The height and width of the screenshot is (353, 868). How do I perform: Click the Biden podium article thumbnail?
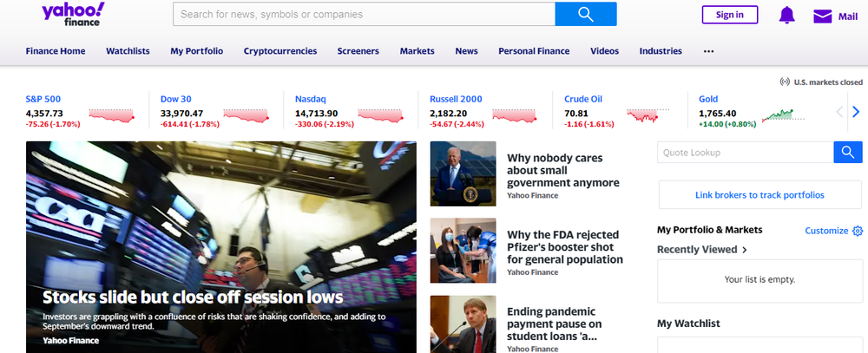coord(463,173)
